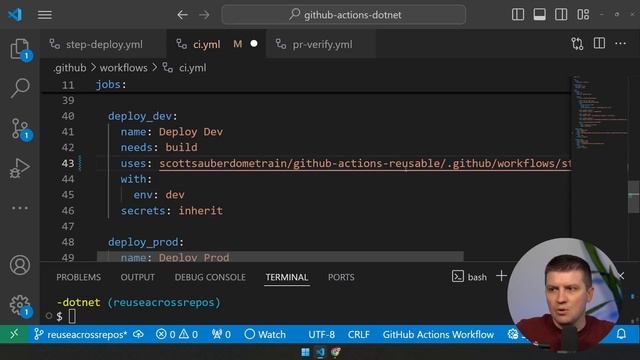640x360 pixels.
Task: Open the Accounts menu icon
Action: 20,265
